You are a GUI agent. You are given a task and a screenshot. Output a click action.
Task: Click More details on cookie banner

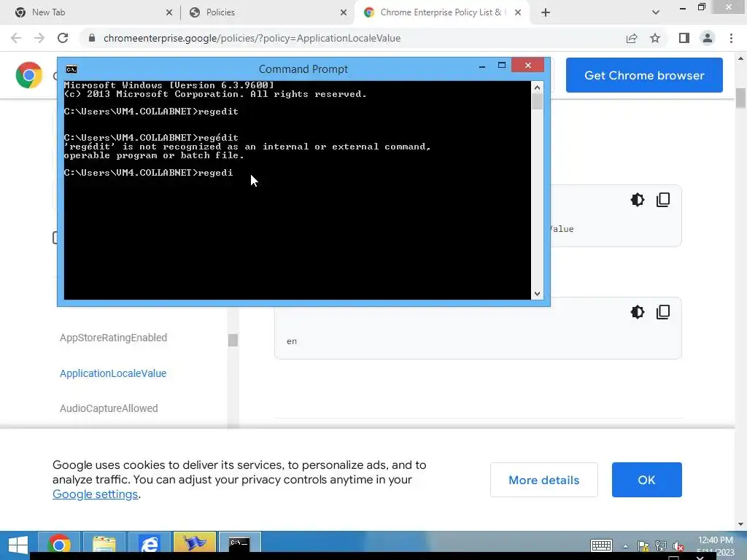tap(544, 480)
